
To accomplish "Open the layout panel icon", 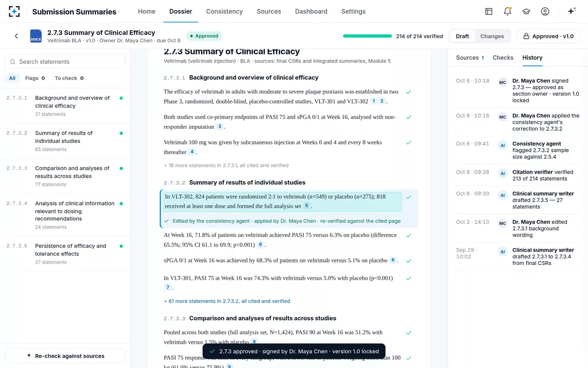I will tap(489, 11).
